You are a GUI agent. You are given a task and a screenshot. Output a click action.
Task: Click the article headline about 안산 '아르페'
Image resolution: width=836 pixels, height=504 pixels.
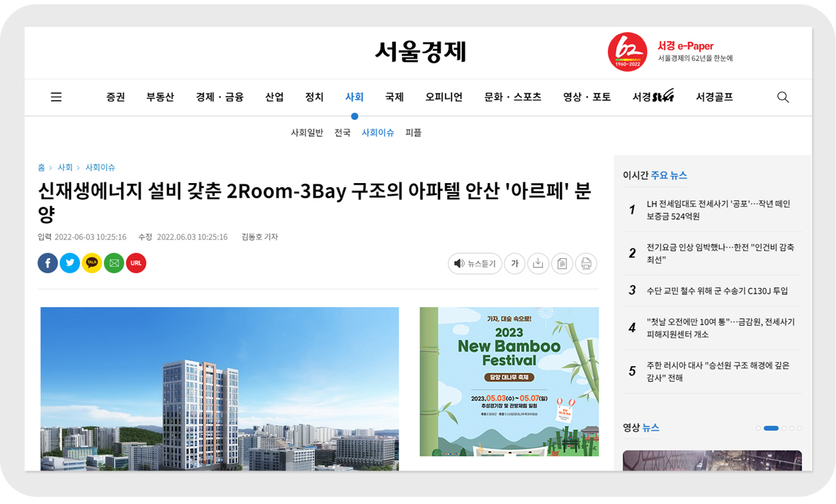pyautogui.click(x=314, y=201)
